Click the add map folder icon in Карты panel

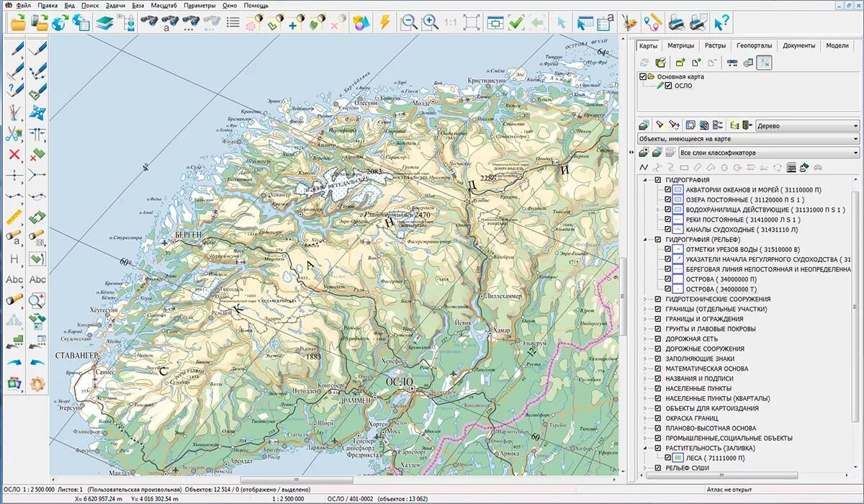click(x=680, y=63)
